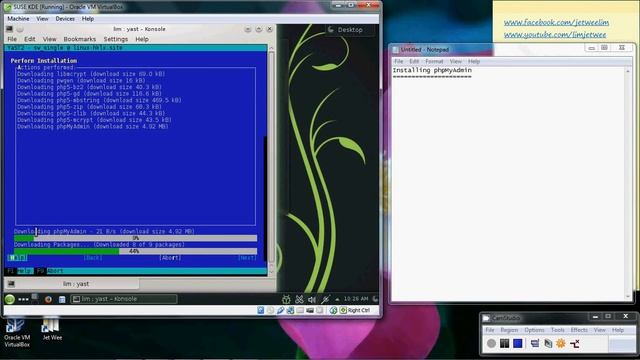Click the CamStudio record-to-file mode icon

pyautogui.click(x=548, y=344)
